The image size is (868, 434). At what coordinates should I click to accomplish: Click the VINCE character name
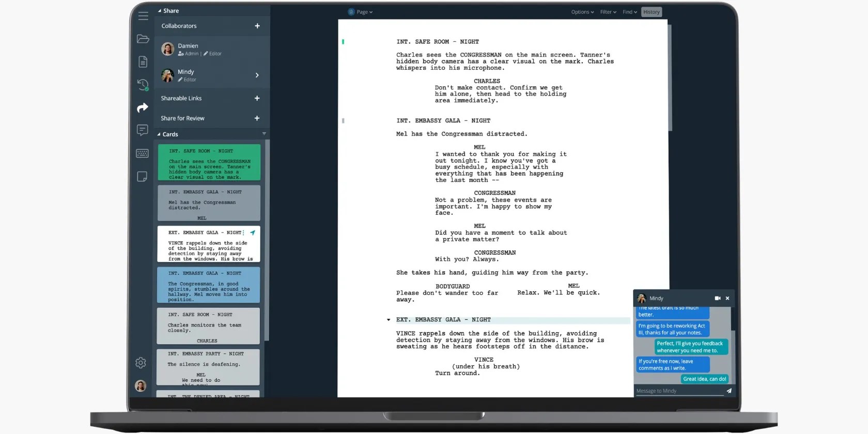click(x=484, y=360)
